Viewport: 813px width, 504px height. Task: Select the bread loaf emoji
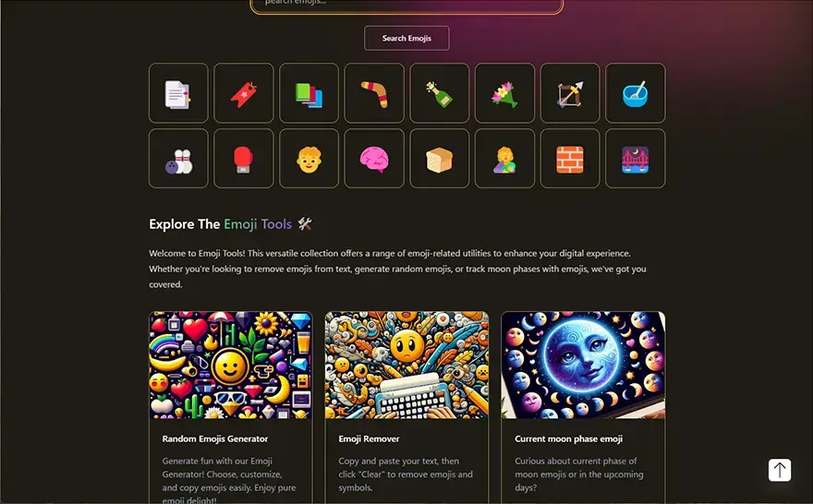(439, 159)
